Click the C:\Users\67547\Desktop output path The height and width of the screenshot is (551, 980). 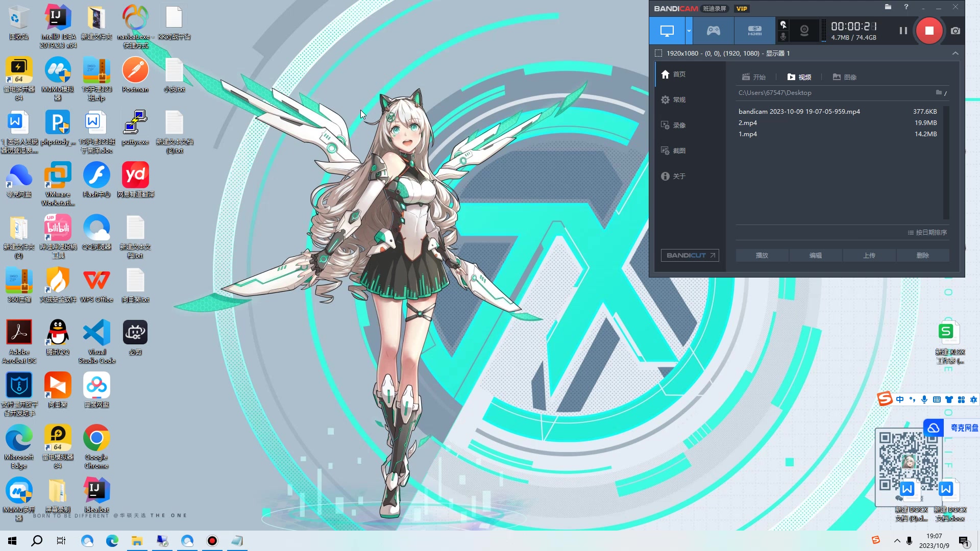pyautogui.click(x=775, y=93)
